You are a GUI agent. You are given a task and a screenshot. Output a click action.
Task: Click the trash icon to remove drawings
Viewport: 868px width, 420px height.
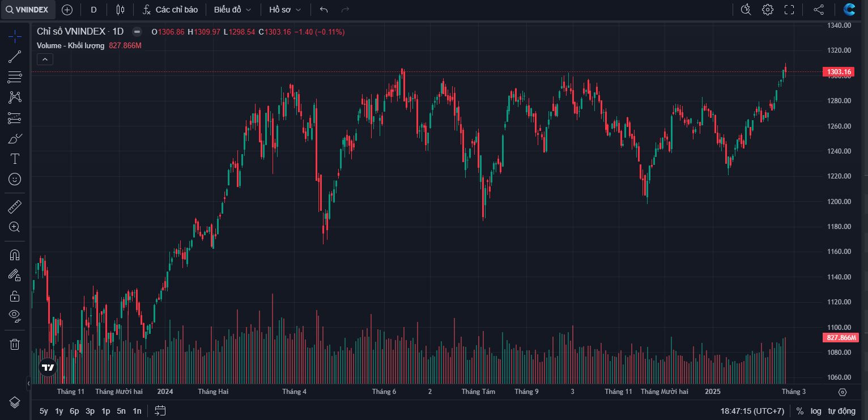[x=15, y=344]
